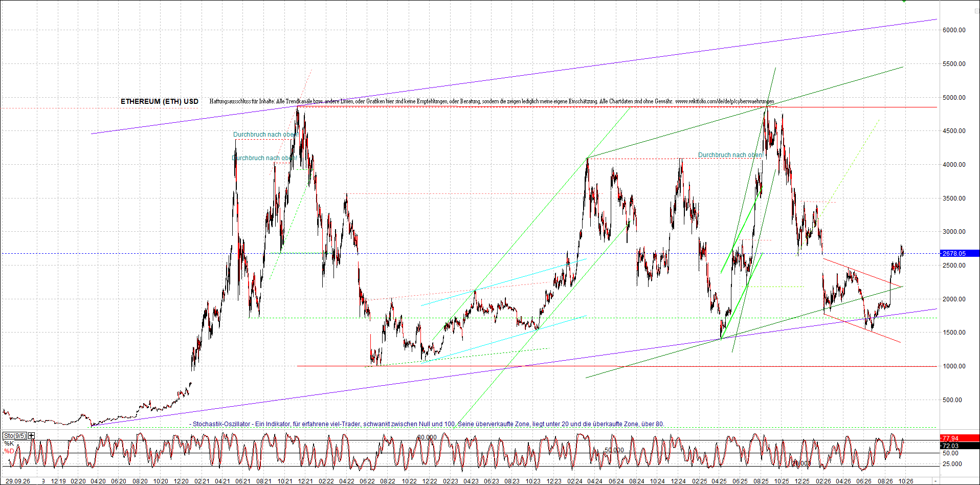Click the 12|23 time axis label
This screenshot has width=980, height=485.
coord(554,481)
